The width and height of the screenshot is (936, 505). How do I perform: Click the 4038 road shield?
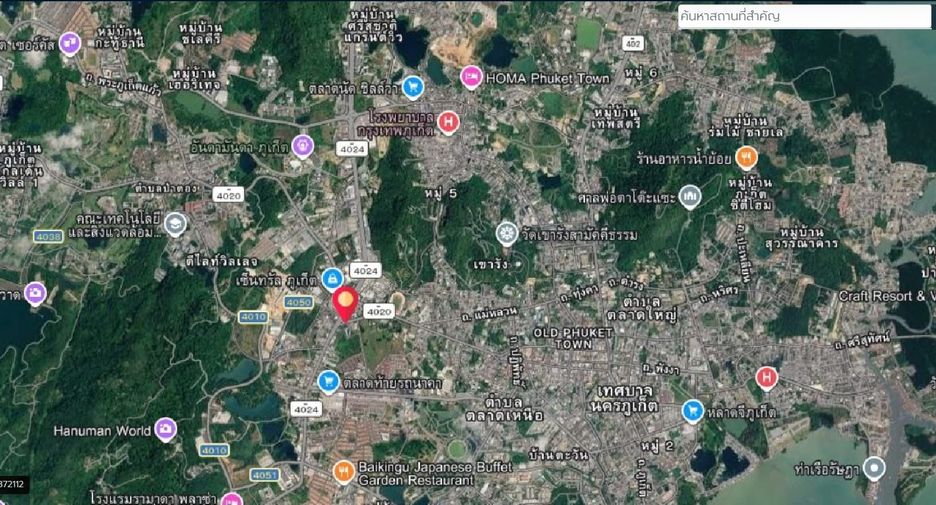[x=48, y=236]
